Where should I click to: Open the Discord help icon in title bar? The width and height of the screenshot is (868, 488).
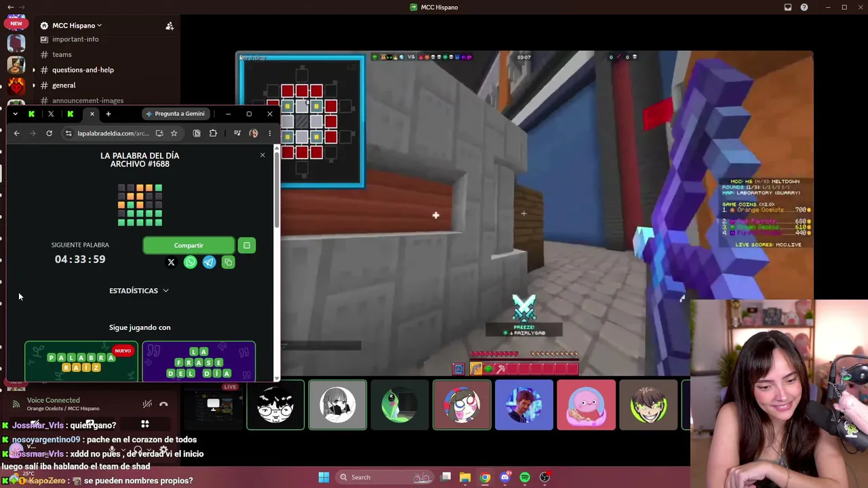click(804, 7)
